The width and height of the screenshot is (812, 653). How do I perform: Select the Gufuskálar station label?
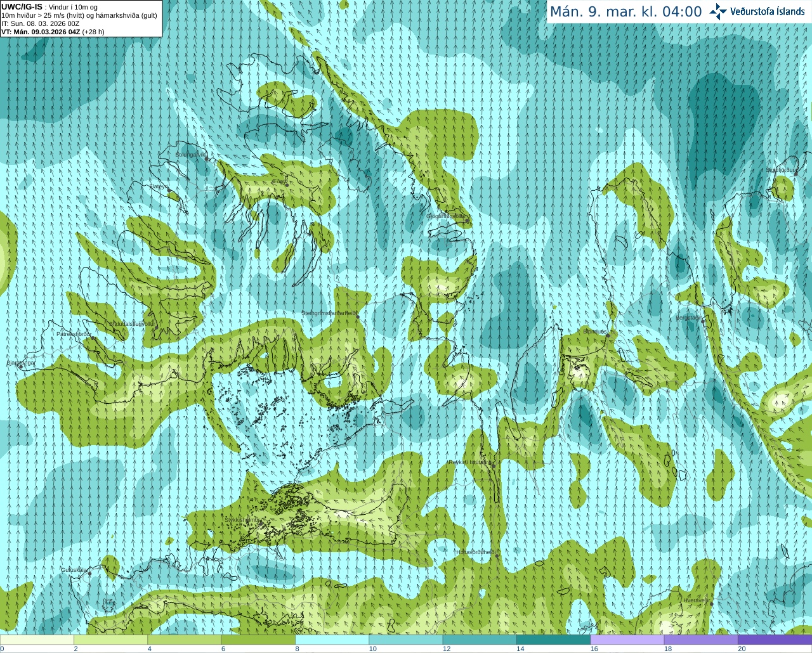point(74,570)
